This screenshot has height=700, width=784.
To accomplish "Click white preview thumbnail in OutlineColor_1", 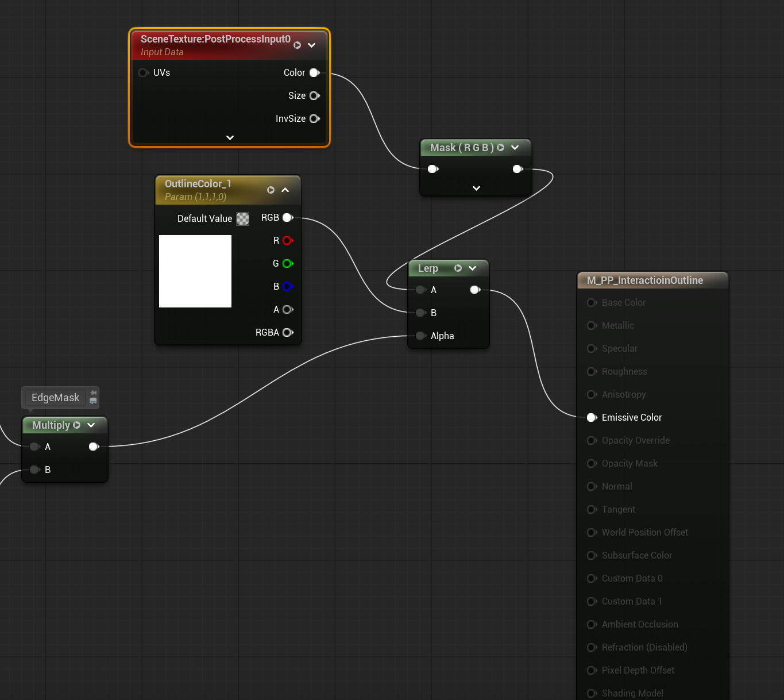I will click(195, 271).
